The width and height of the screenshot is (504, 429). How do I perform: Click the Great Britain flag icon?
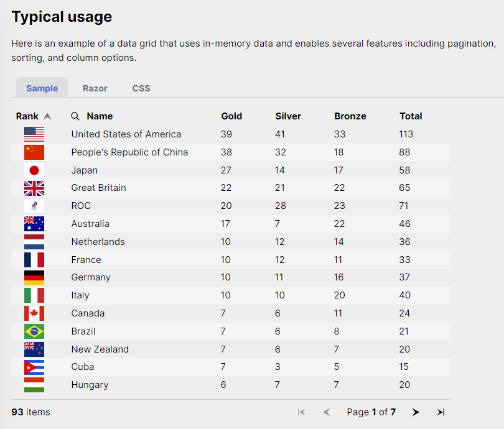pos(34,188)
